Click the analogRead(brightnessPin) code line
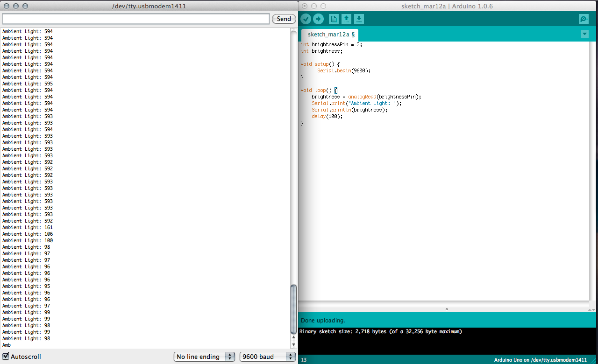This screenshot has width=598, height=364. click(366, 97)
